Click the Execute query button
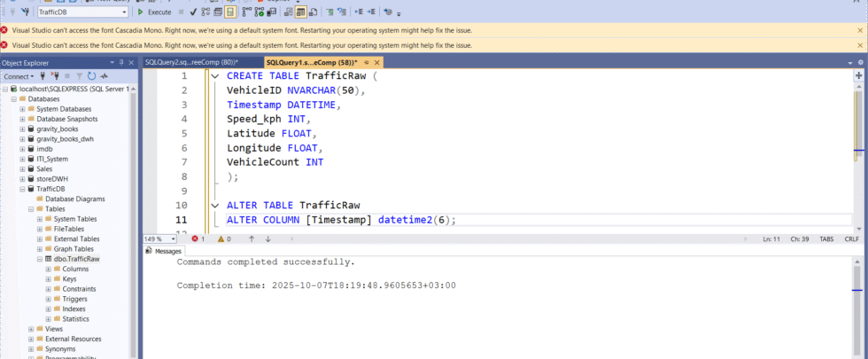 point(155,12)
